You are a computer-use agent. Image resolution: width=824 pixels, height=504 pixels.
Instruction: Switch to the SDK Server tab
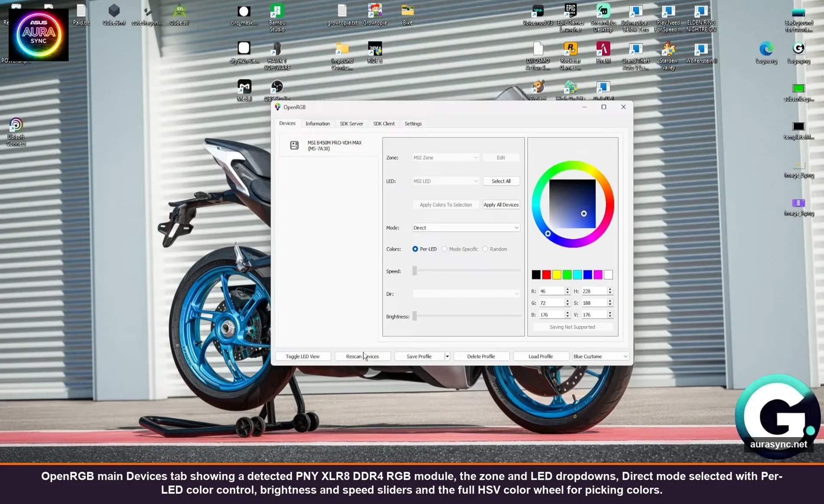pos(351,124)
